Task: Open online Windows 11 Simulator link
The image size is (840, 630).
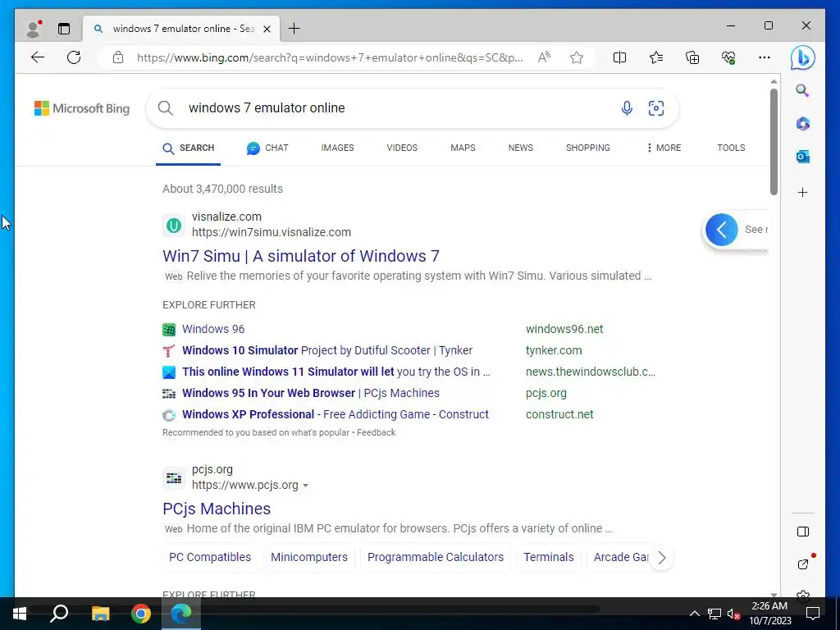Action: click(x=336, y=372)
